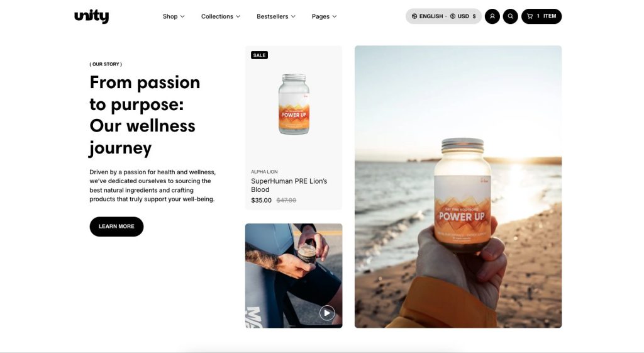Click the search magnifier icon
Image resolution: width=644 pixels, height=353 pixels.
(x=511, y=16)
